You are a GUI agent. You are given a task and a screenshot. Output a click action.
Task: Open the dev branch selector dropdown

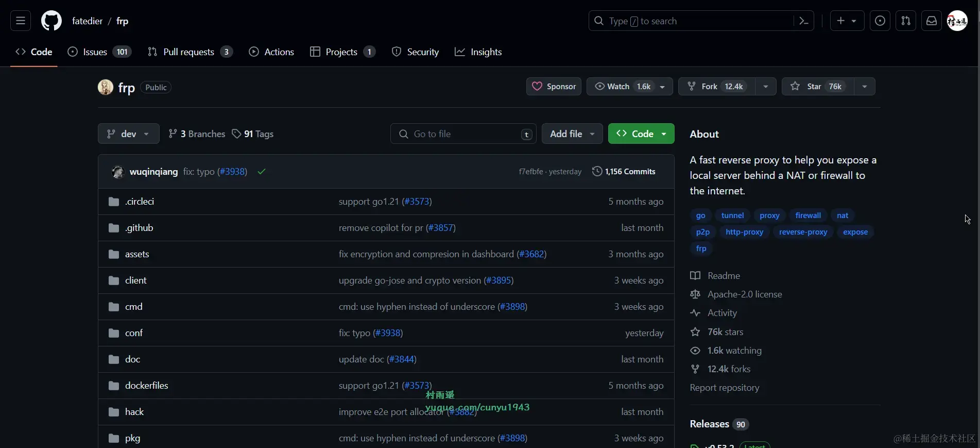(129, 134)
